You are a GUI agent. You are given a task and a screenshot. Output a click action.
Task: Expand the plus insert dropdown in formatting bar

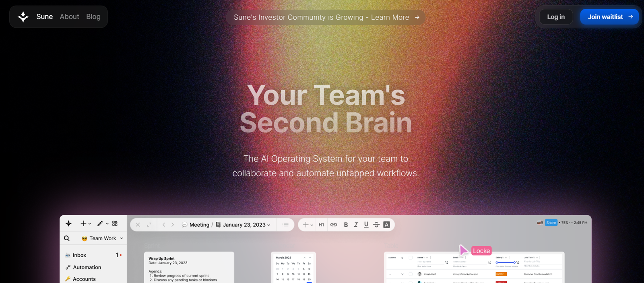coord(308,225)
